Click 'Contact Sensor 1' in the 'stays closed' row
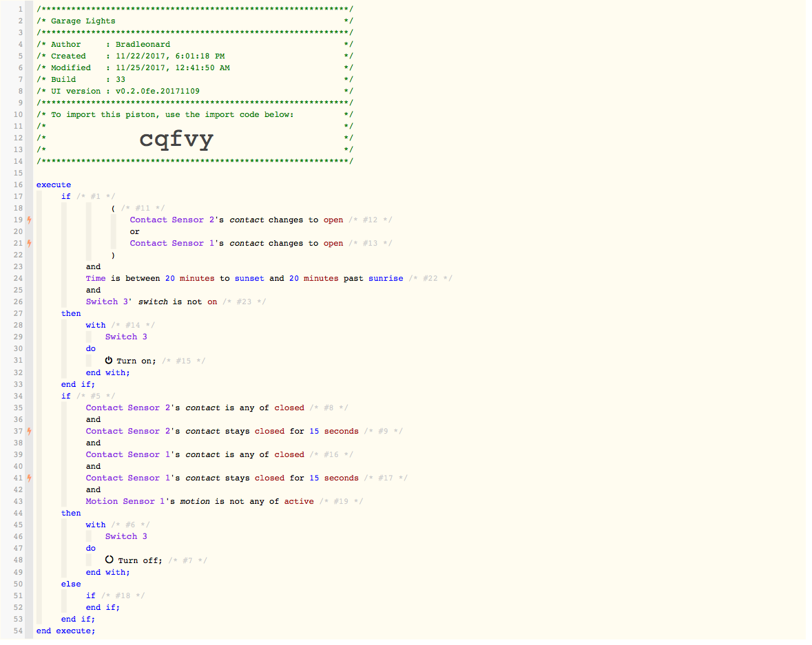Screen dimensions: 812x645 click(x=128, y=478)
